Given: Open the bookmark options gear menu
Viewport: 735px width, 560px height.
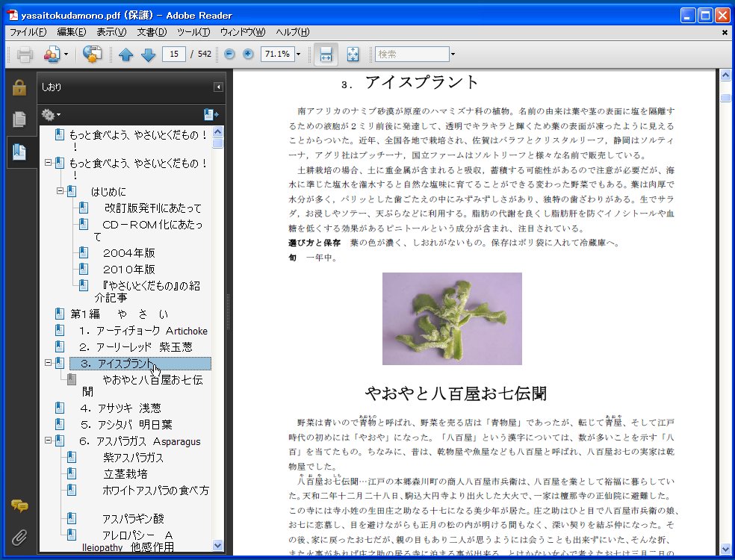Looking at the screenshot, I should click(49, 114).
